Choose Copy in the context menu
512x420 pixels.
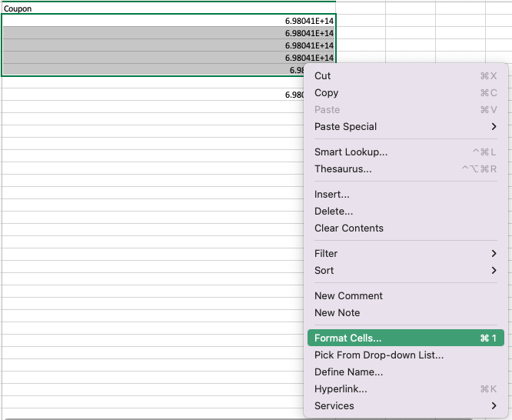(x=326, y=93)
